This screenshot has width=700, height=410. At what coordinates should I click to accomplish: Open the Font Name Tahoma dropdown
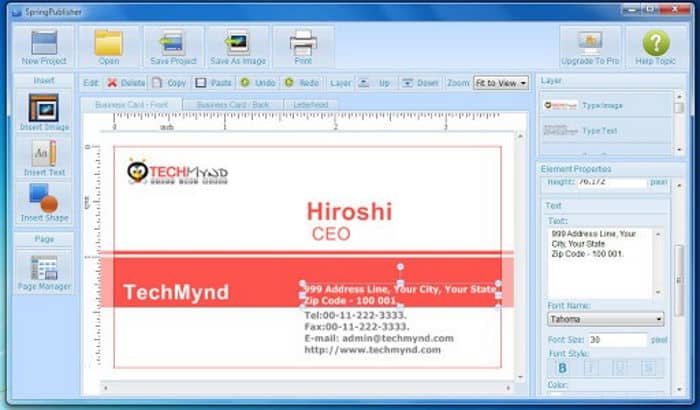pyautogui.click(x=605, y=319)
